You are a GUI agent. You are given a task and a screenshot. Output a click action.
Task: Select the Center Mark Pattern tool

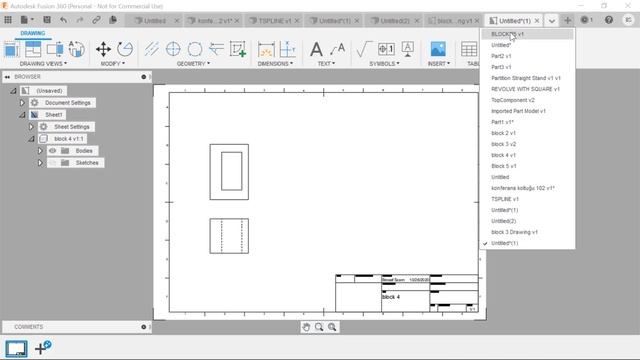195,49
